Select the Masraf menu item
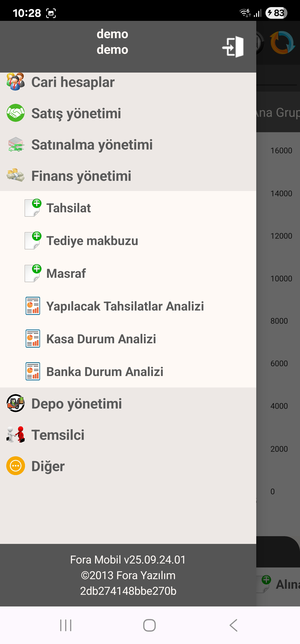This screenshot has width=300, height=644. coord(66,273)
